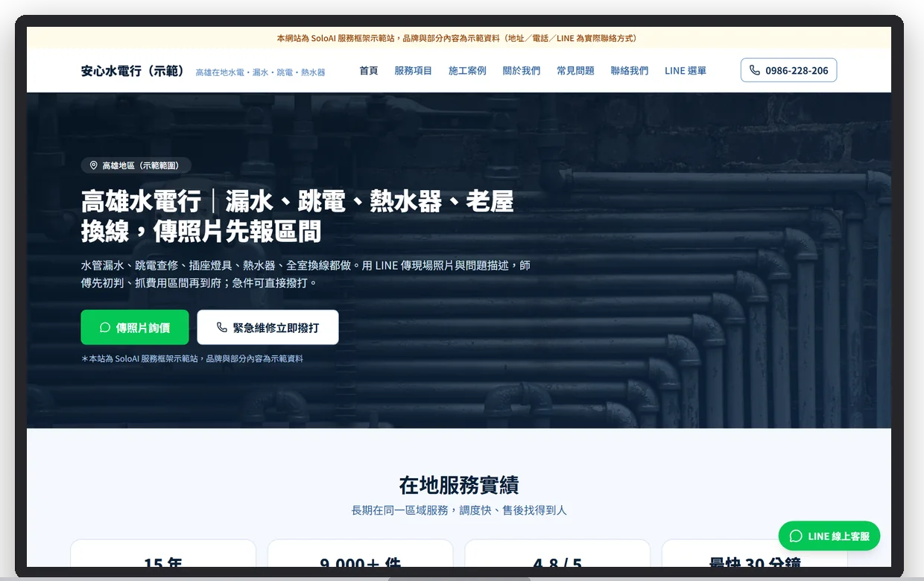Click the phone icon on 緊急維修立即撥打

[221, 328]
